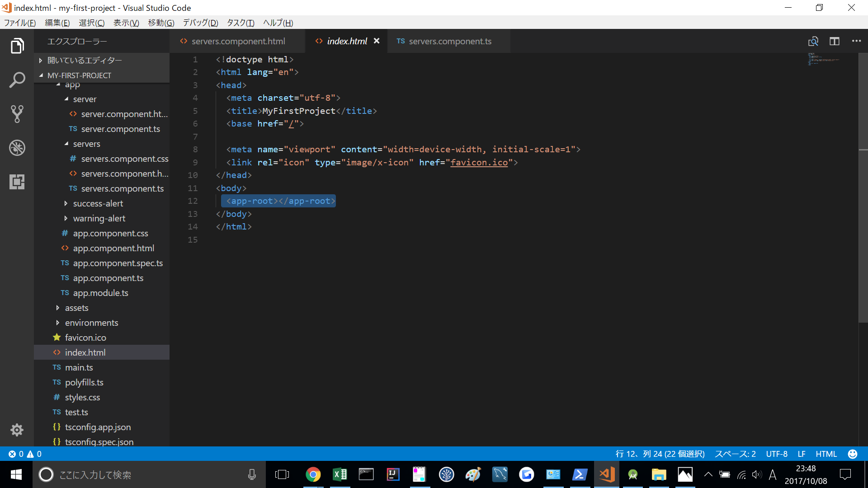Click the feedback smiley in status bar
Viewport: 868px width, 488px height.
click(x=853, y=454)
